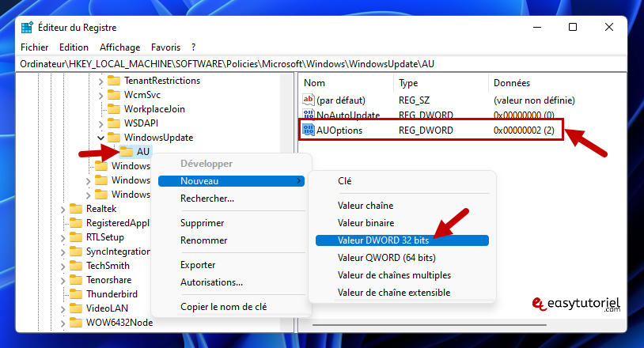The image size is (644, 348).
Task: Select Valeur de chaînes multiples
Action: 402,275
